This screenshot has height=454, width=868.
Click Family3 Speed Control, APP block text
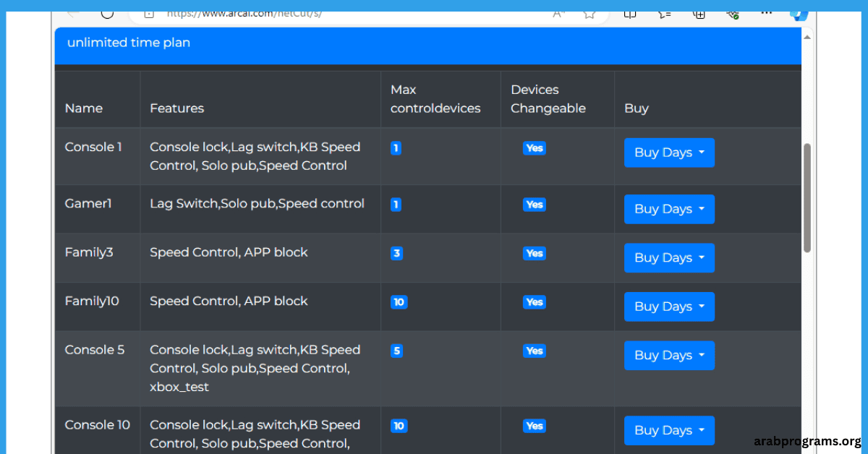pos(229,252)
